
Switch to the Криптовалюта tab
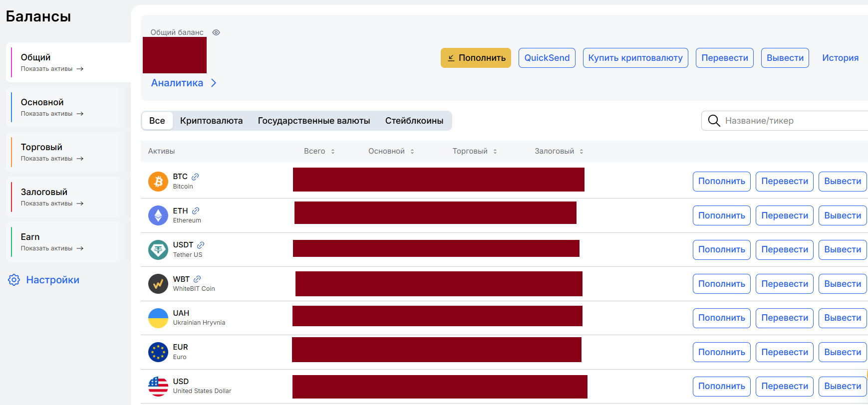pyautogui.click(x=212, y=121)
